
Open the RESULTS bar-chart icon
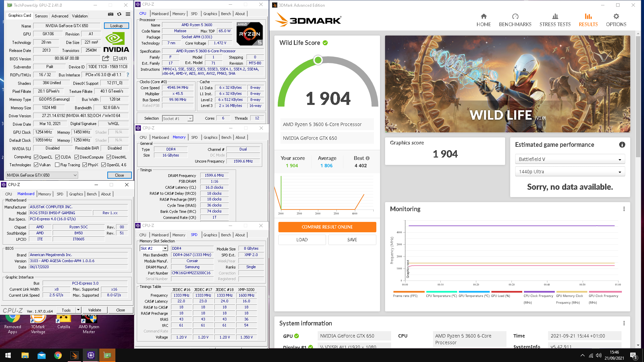588,16
